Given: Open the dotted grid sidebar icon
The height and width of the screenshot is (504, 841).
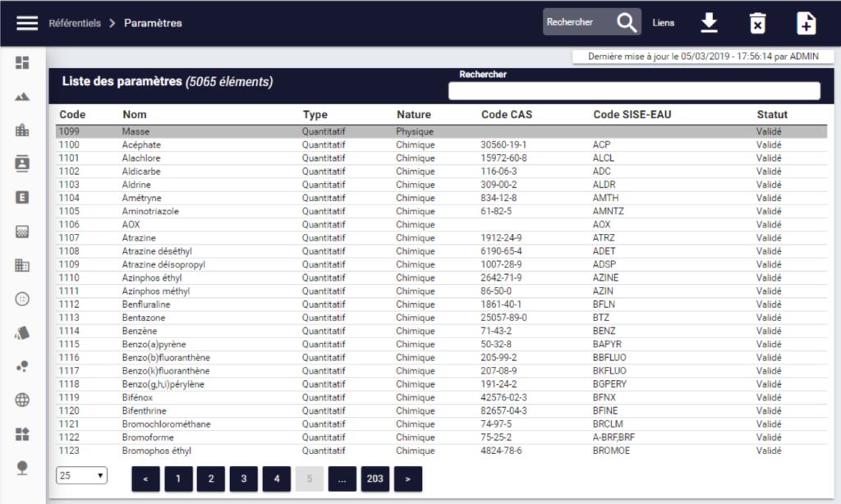Looking at the screenshot, I should 22,231.
